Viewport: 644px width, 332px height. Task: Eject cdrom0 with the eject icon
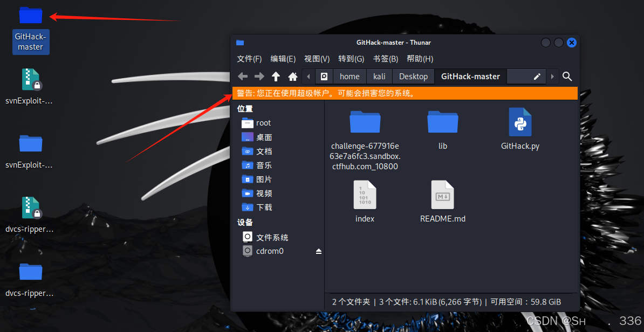(x=319, y=251)
